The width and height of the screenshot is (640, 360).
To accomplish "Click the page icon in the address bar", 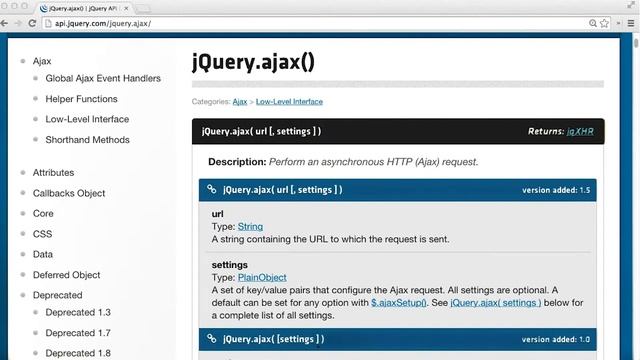I will [49, 24].
